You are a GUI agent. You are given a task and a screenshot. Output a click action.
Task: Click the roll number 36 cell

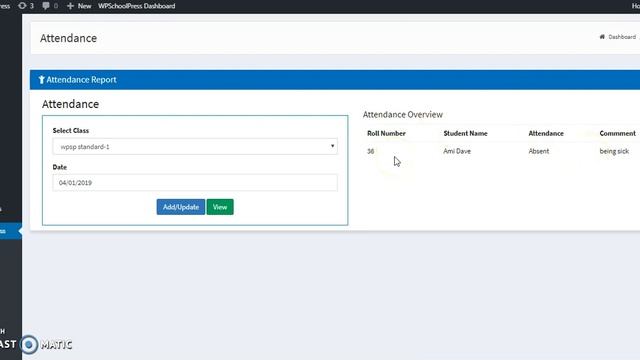[x=371, y=151]
